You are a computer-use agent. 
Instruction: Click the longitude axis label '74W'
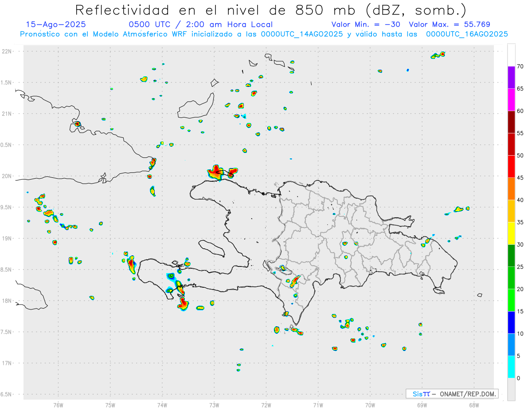coord(162,405)
